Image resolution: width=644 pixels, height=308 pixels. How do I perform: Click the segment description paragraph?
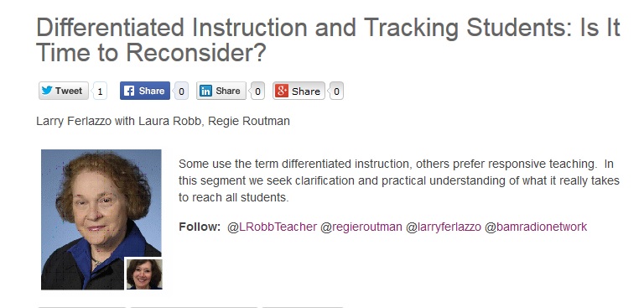(x=399, y=180)
